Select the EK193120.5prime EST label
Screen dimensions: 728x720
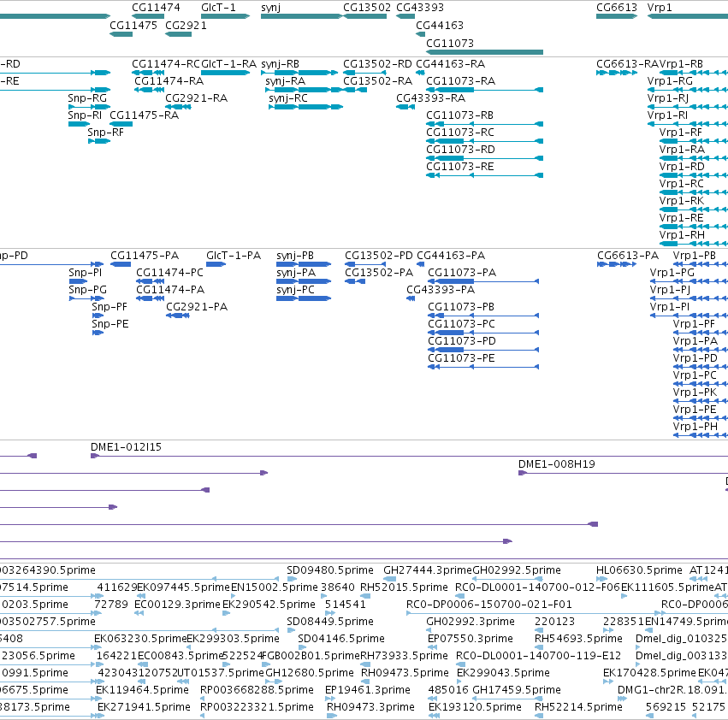(x=475, y=708)
